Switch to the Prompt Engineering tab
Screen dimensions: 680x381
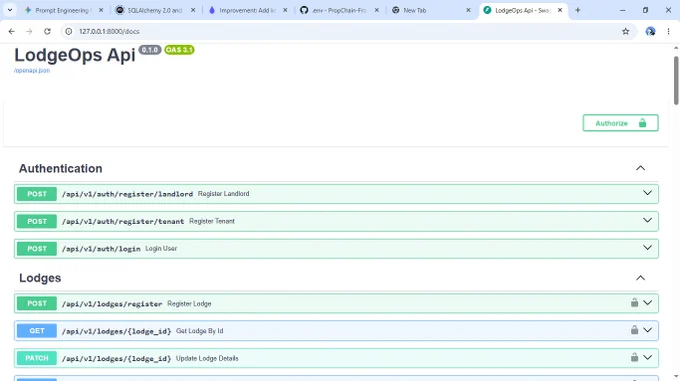click(x=63, y=10)
